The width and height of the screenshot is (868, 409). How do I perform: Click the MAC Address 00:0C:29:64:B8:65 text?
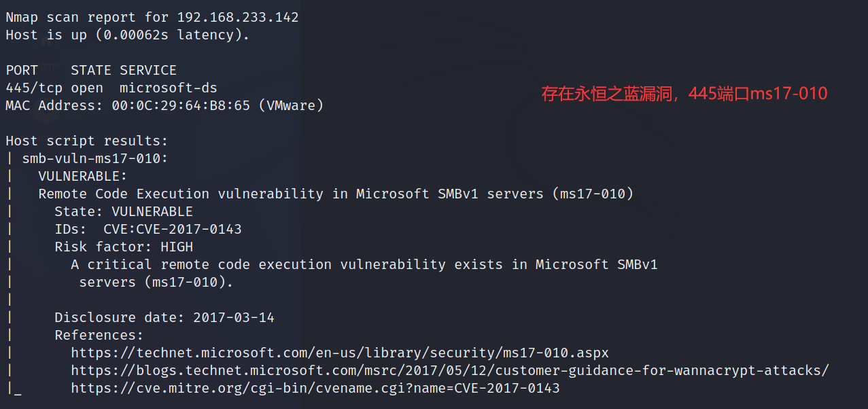164,106
